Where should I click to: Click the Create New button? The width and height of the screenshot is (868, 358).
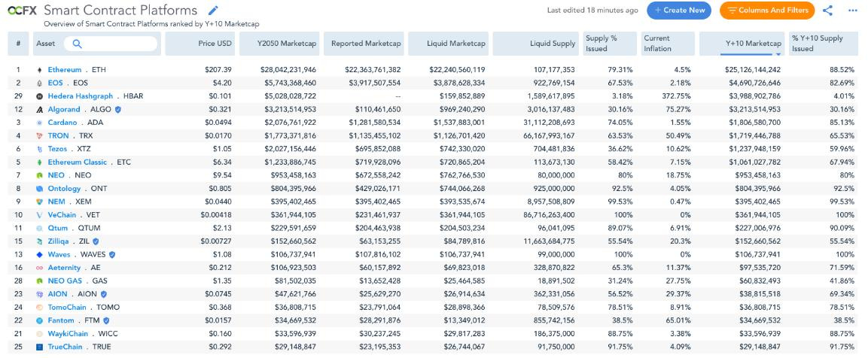679,10
